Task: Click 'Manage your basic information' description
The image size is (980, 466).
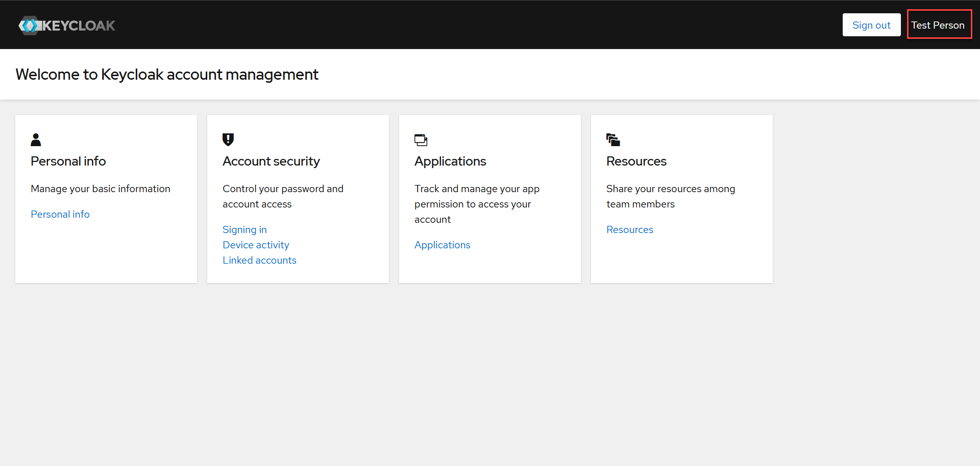Action: click(x=101, y=189)
